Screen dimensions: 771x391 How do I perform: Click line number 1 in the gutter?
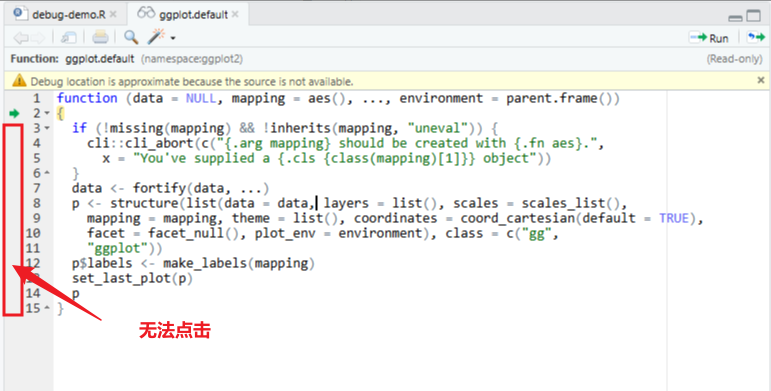pos(37,98)
